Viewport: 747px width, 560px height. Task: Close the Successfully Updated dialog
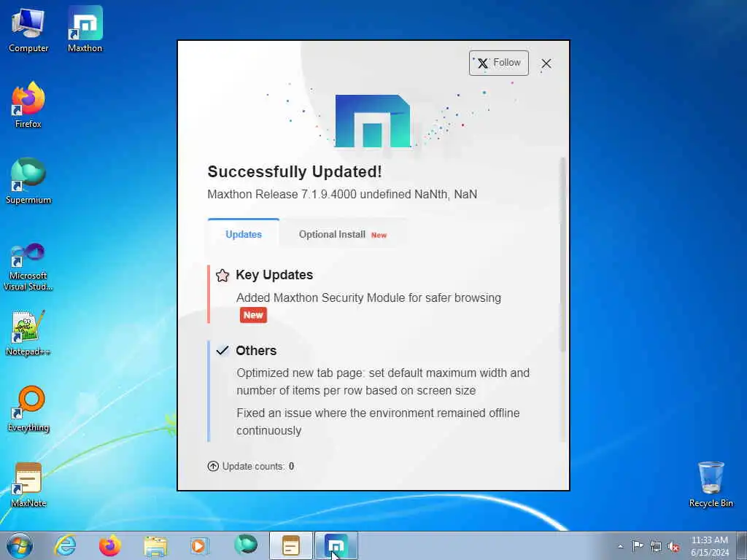546,63
